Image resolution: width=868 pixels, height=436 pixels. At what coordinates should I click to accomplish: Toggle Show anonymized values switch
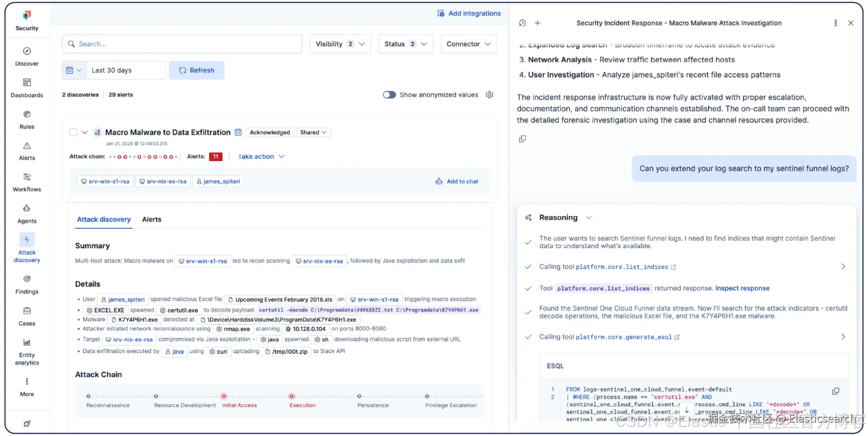(x=389, y=95)
